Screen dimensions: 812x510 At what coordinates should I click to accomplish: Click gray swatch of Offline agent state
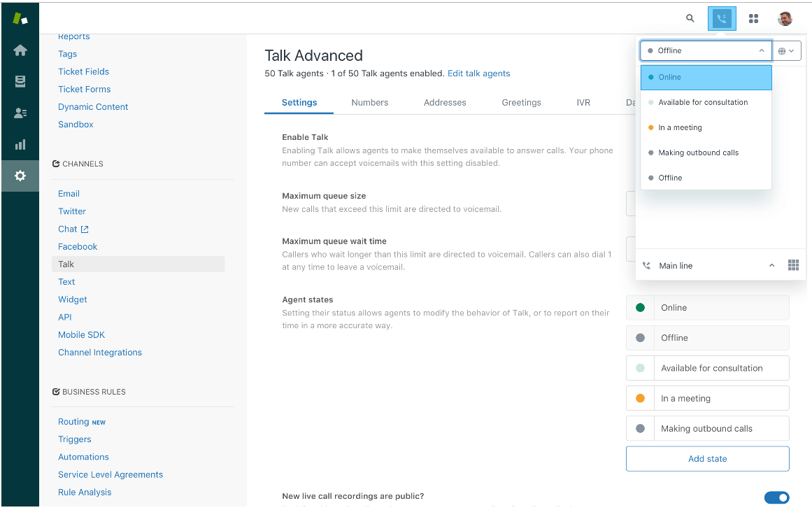point(640,338)
